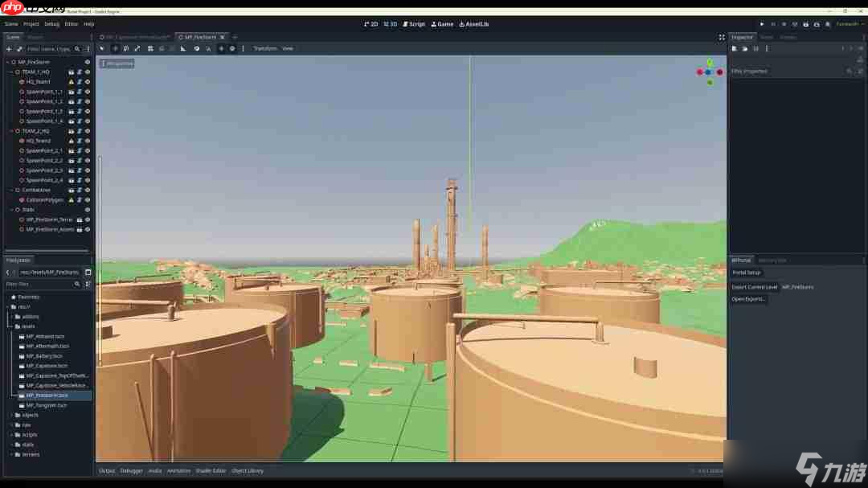
Task: Open the Forward+ renderer dropdown
Action: [850, 24]
